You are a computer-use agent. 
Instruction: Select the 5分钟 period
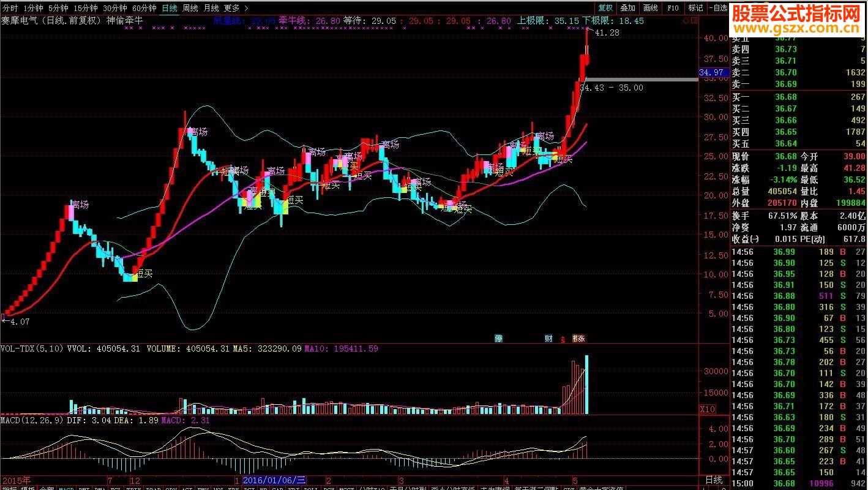[58, 8]
